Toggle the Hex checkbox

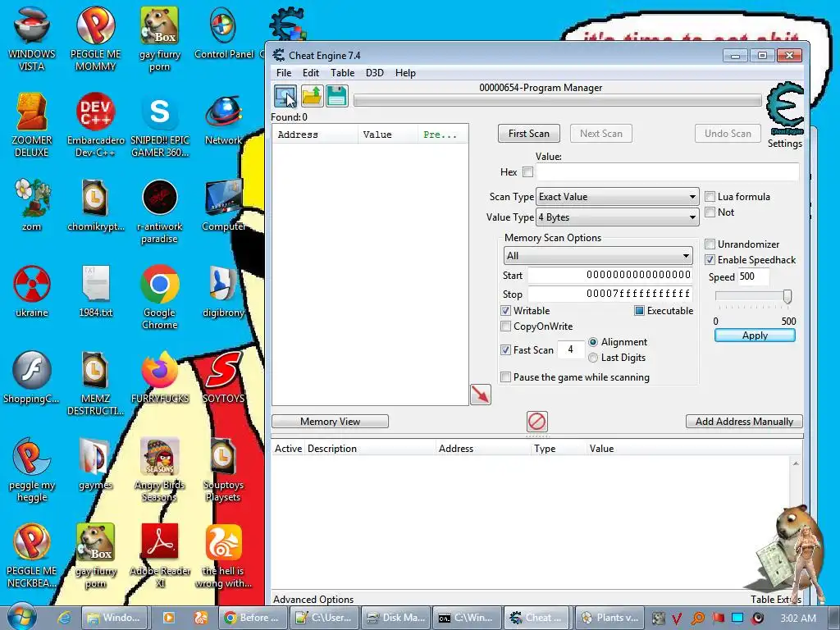coord(527,172)
